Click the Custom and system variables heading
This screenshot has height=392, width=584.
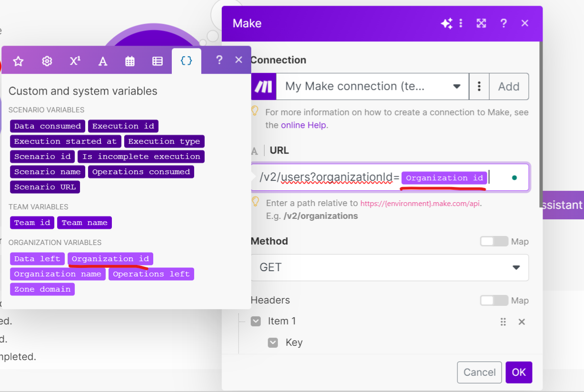tap(83, 91)
